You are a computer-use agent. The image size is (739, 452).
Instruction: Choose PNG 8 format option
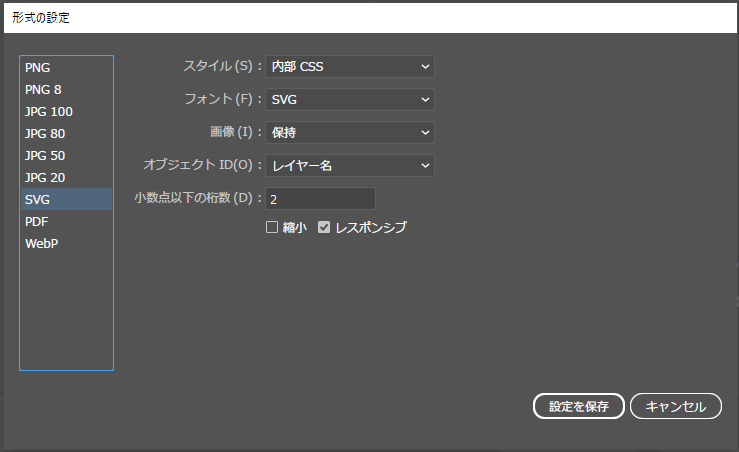(x=43, y=90)
